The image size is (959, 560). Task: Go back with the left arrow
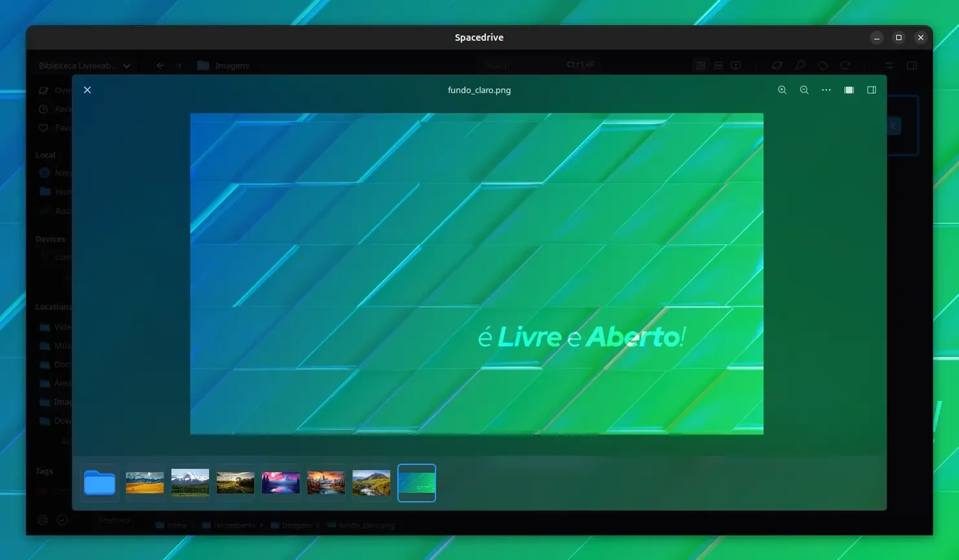tap(160, 65)
